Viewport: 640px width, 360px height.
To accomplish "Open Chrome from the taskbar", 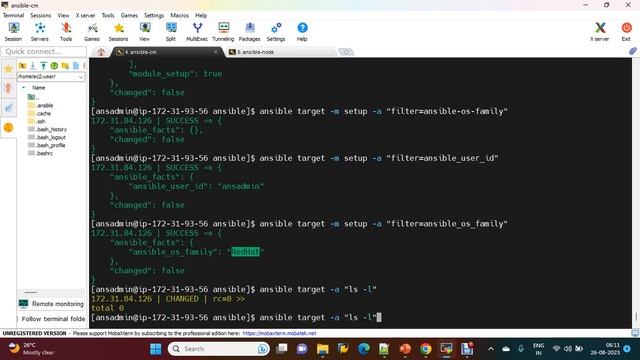I will (x=426, y=349).
